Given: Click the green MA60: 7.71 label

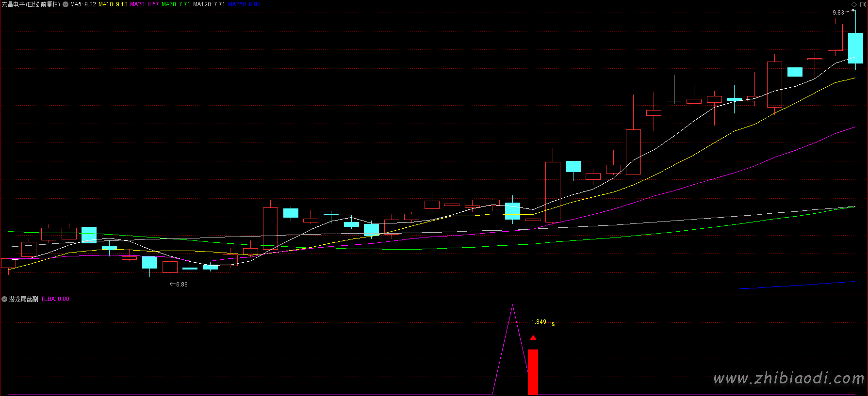Looking at the screenshot, I should pos(176,4).
